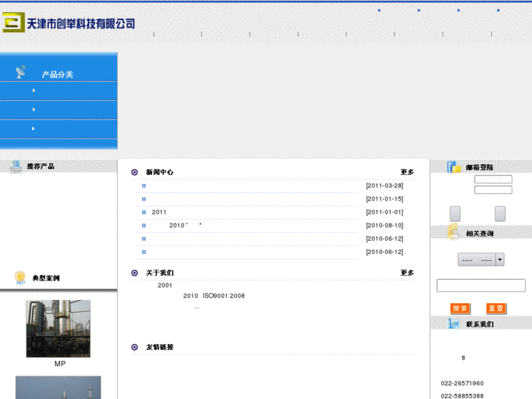Open the news item starting with 2011
This screenshot has height=399, width=532.
click(159, 212)
